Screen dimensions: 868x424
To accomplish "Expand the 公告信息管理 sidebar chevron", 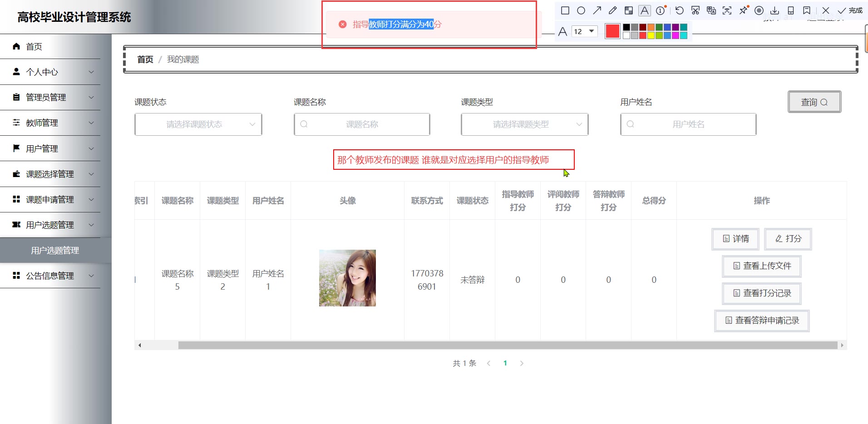I will click(91, 276).
